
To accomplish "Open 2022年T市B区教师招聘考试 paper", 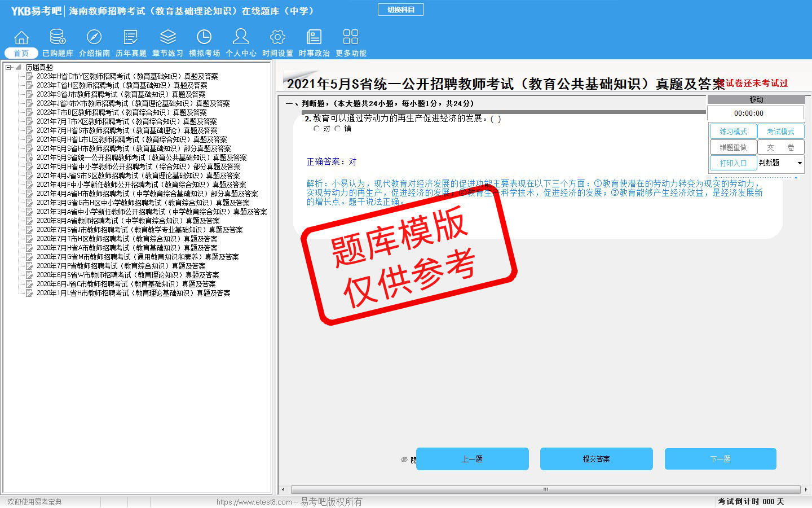I will (x=121, y=112).
